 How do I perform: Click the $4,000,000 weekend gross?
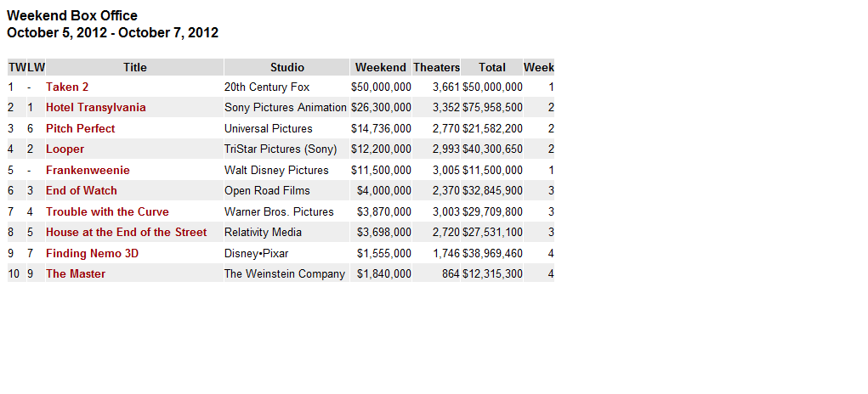point(384,191)
